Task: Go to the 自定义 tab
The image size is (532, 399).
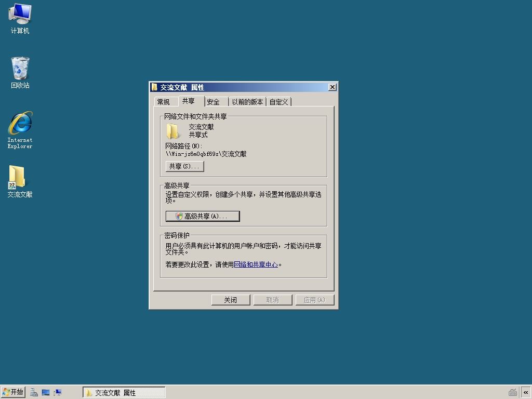Action: pyautogui.click(x=278, y=102)
